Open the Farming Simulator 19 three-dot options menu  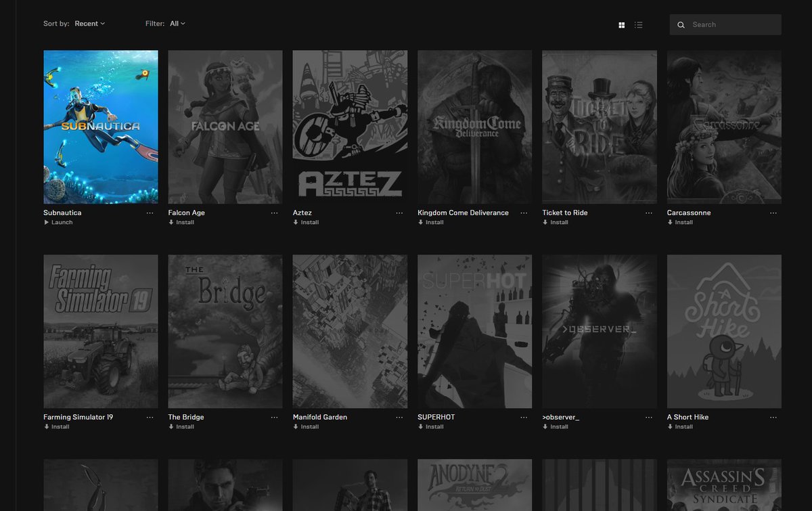150,417
